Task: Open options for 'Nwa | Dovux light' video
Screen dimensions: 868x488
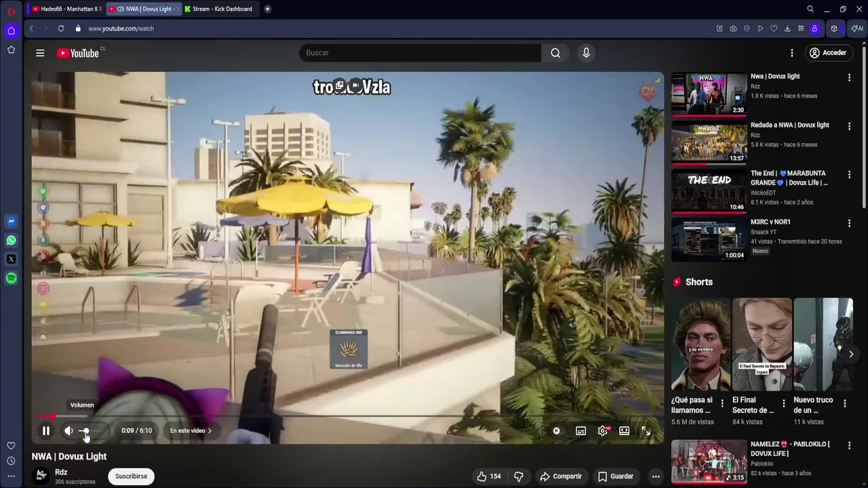Action: coord(849,78)
